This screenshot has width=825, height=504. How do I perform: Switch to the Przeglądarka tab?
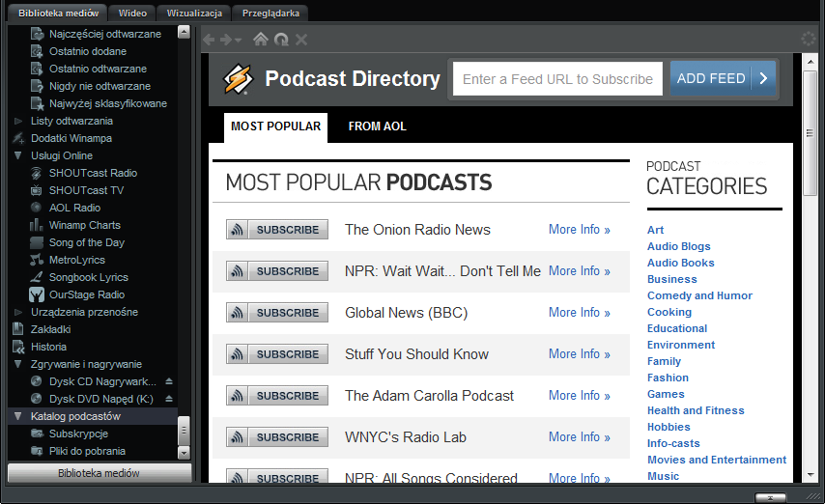pos(270,14)
